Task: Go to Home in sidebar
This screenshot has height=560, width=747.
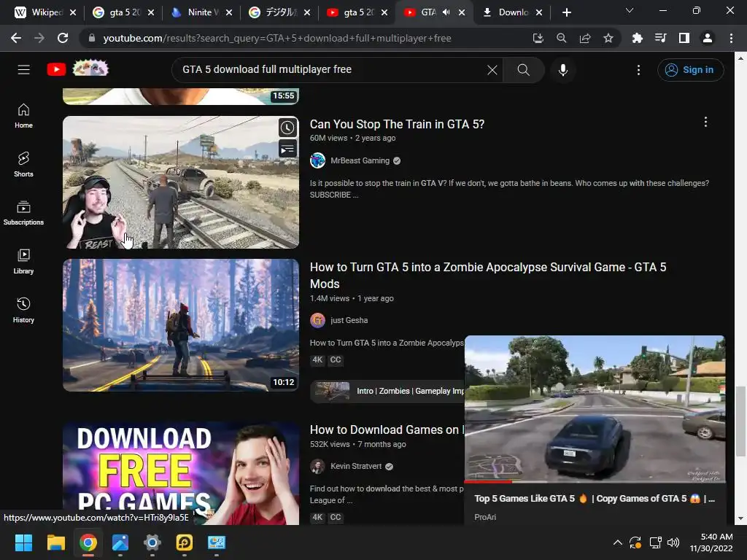Action: [23, 116]
